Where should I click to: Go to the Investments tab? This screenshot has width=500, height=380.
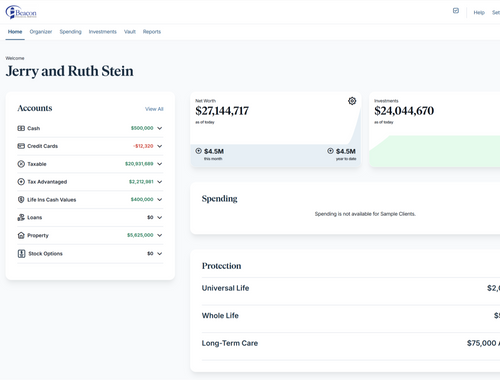click(103, 32)
